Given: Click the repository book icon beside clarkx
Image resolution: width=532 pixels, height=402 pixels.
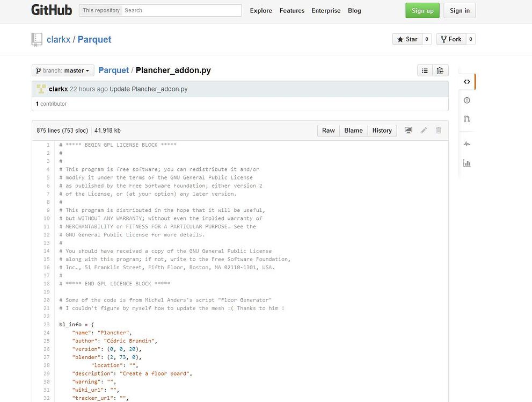Looking at the screenshot, I should pos(37,39).
